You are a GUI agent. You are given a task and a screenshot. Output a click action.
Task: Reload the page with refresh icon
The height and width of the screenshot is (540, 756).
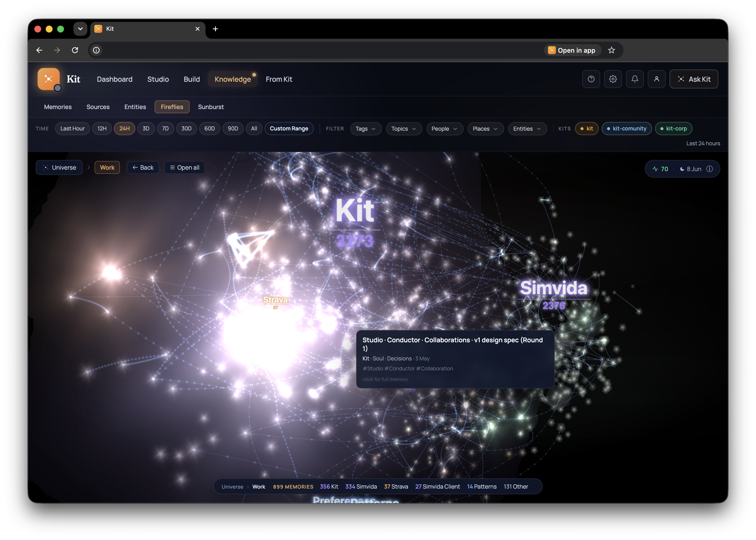(x=75, y=50)
